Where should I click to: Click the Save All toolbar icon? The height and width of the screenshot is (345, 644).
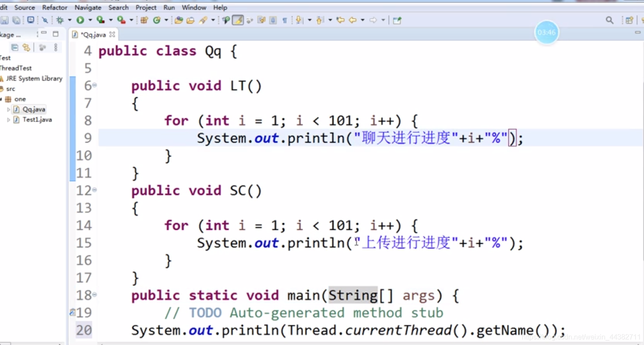(x=16, y=20)
